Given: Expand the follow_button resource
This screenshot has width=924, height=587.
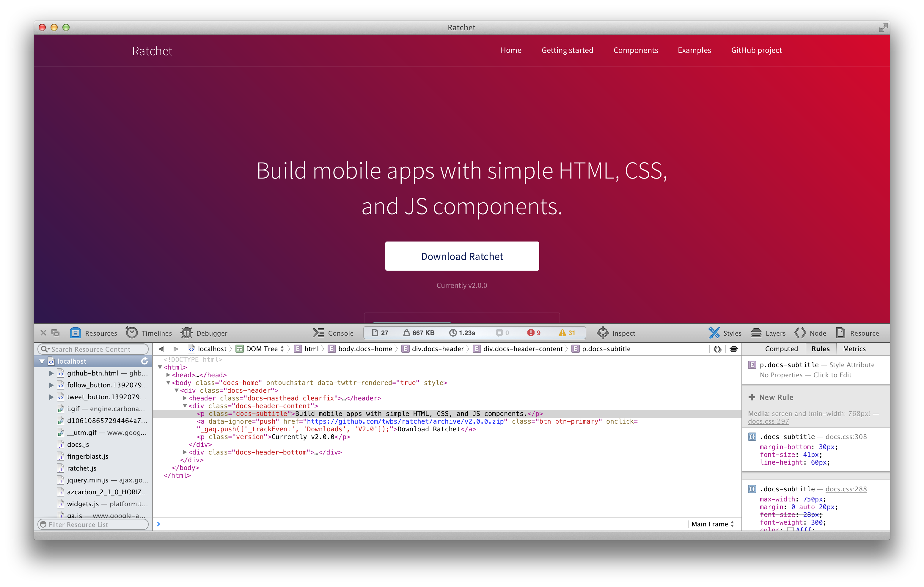Looking at the screenshot, I should point(51,385).
